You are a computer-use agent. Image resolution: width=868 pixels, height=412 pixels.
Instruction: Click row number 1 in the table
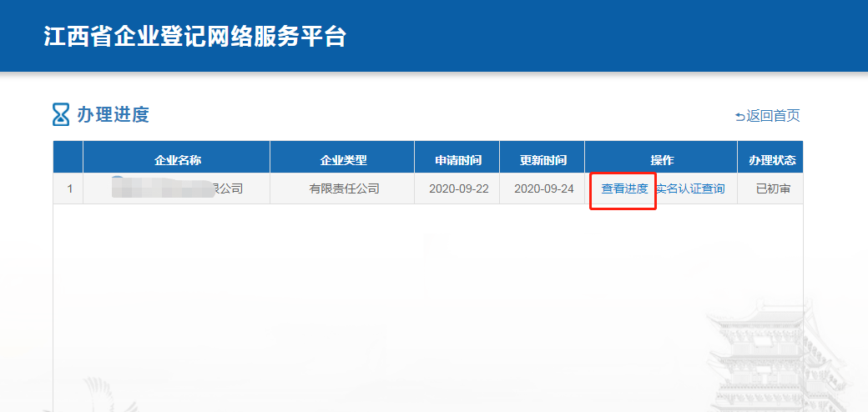[x=69, y=188]
